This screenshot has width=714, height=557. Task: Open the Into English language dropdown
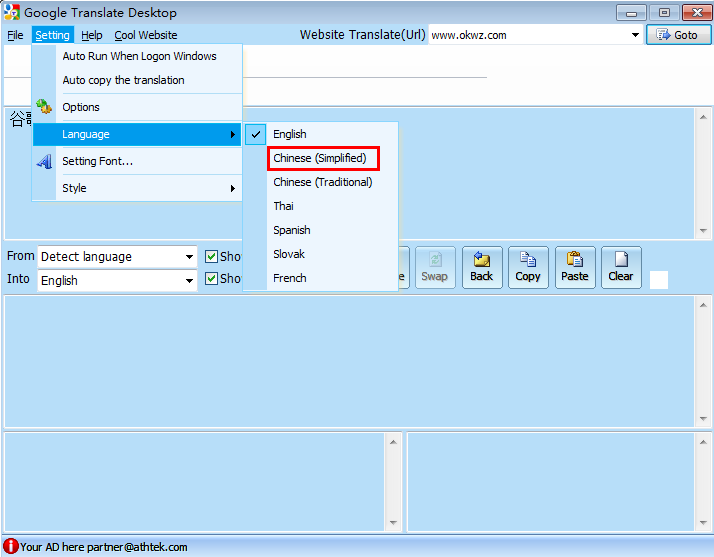pos(189,281)
